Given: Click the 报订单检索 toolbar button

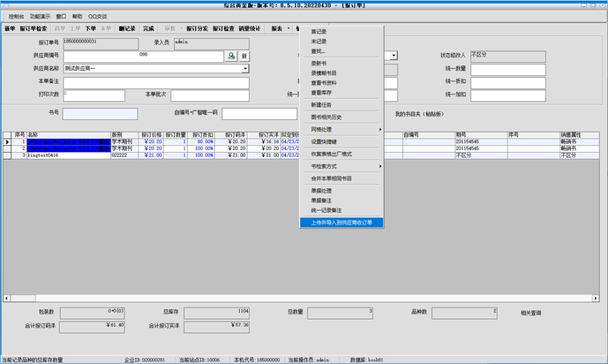Looking at the screenshot, I should coord(33,29).
